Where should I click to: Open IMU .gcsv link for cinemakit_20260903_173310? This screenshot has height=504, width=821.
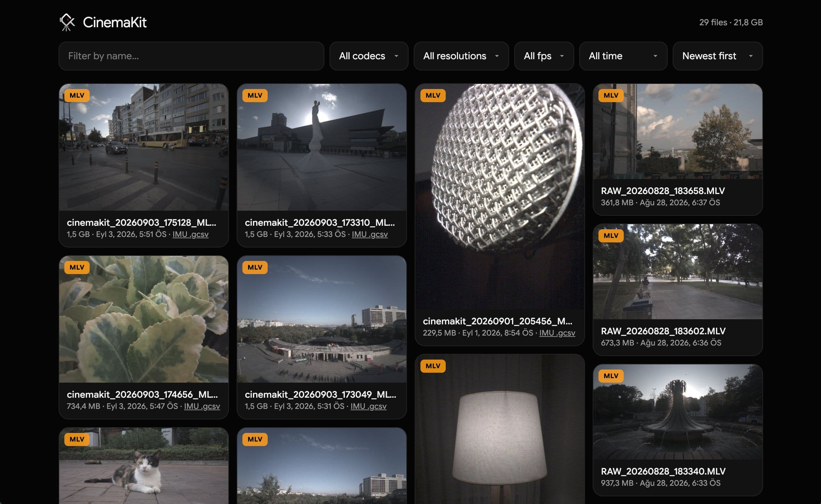[x=370, y=234]
